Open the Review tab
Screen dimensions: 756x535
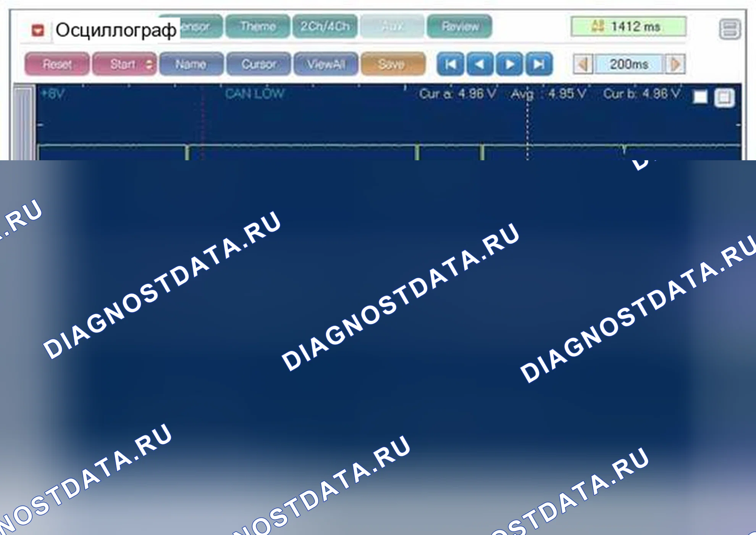(459, 26)
